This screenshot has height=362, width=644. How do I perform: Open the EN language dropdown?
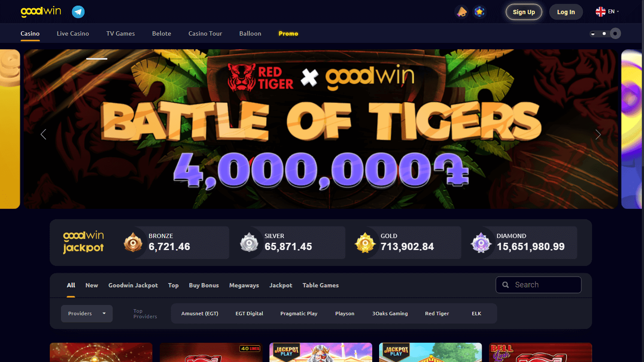coord(607,12)
